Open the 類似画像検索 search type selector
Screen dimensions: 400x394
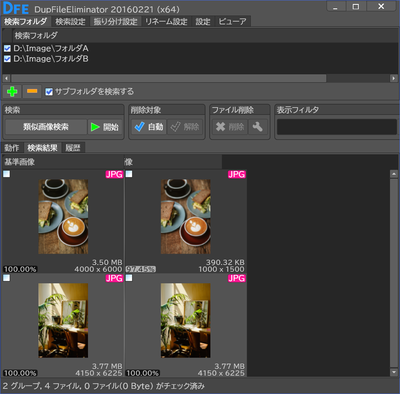46,127
